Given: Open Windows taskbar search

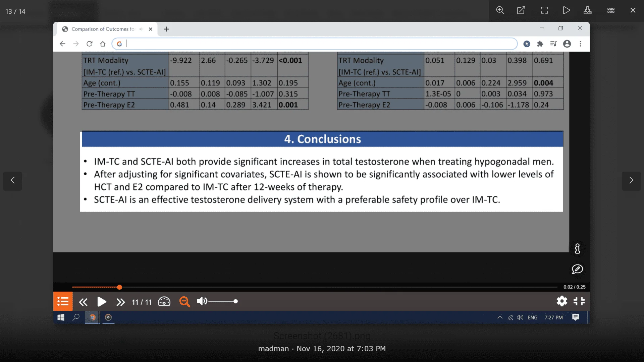Looking at the screenshot, I should [76, 317].
